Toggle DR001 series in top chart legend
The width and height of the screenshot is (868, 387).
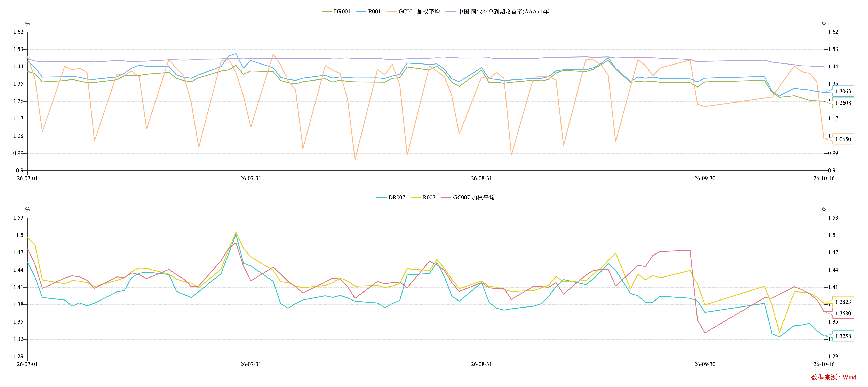click(336, 12)
